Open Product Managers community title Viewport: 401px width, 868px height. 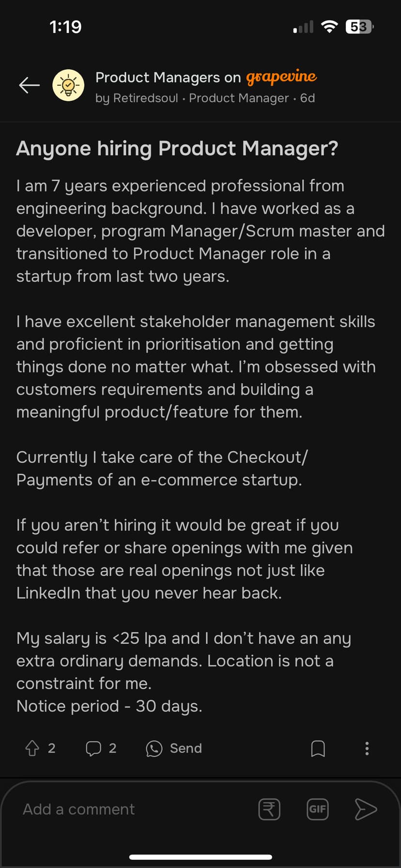pyautogui.click(x=168, y=77)
